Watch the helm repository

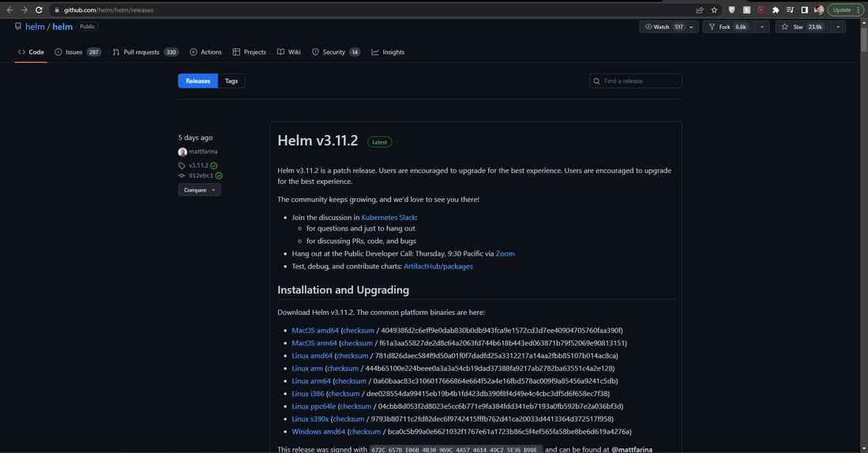coord(663,27)
